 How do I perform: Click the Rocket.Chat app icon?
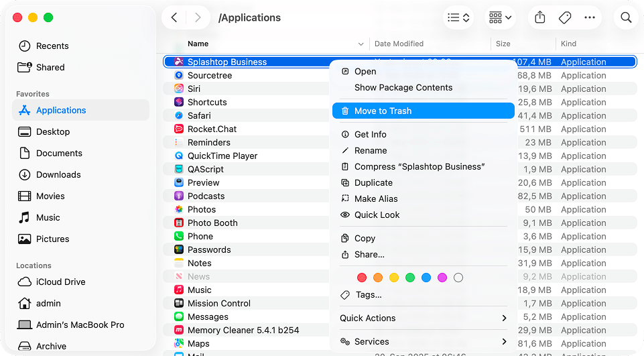click(179, 129)
